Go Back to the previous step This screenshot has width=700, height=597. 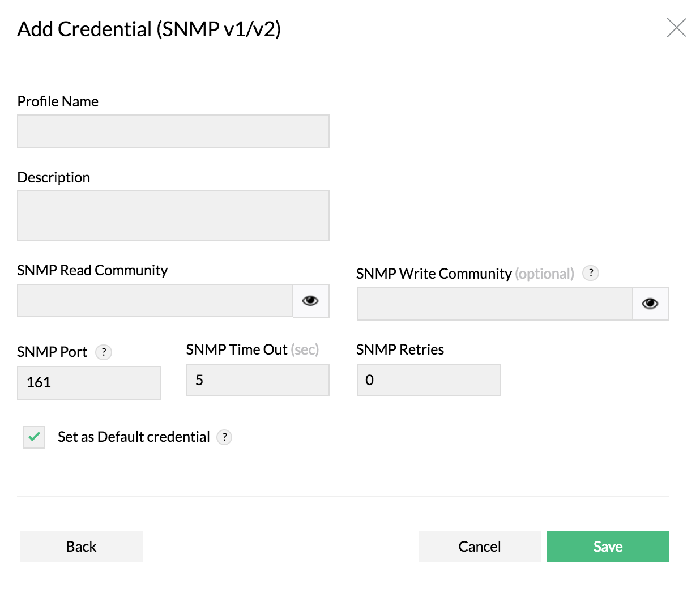tap(82, 547)
